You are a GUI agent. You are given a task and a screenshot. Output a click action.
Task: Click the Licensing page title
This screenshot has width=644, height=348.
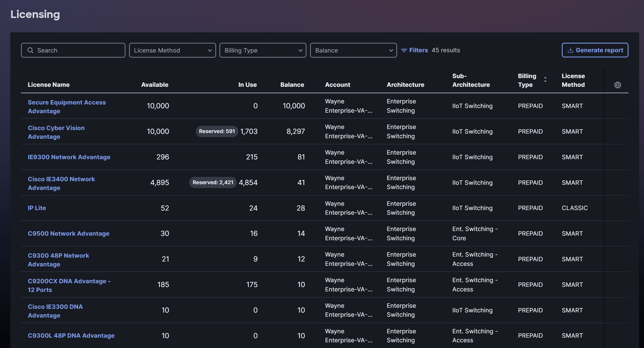(x=35, y=14)
